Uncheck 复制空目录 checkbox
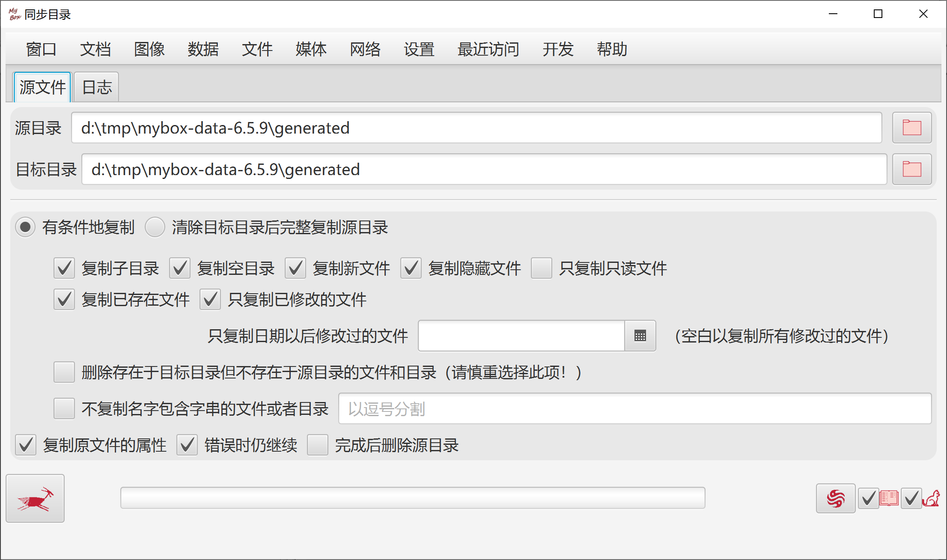Image resolution: width=947 pixels, height=560 pixels. coord(180,268)
